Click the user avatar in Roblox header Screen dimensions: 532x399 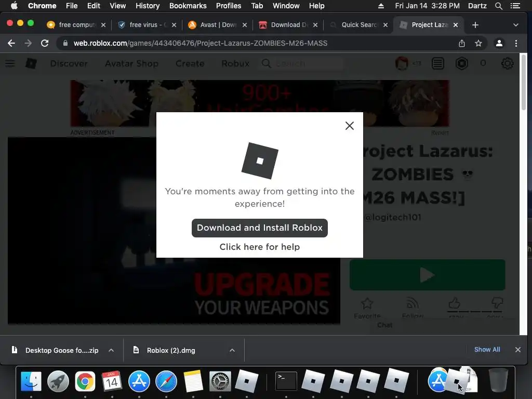coord(402,63)
